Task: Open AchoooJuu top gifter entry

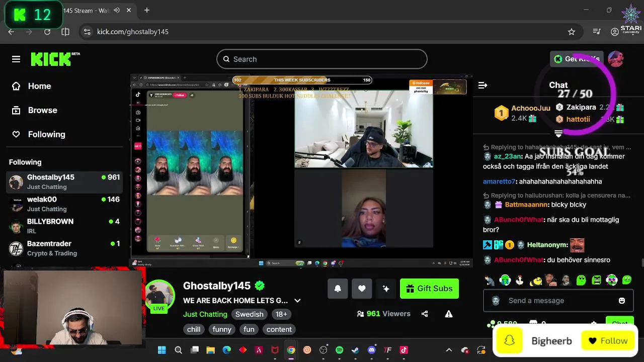Action: pyautogui.click(x=522, y=113)
